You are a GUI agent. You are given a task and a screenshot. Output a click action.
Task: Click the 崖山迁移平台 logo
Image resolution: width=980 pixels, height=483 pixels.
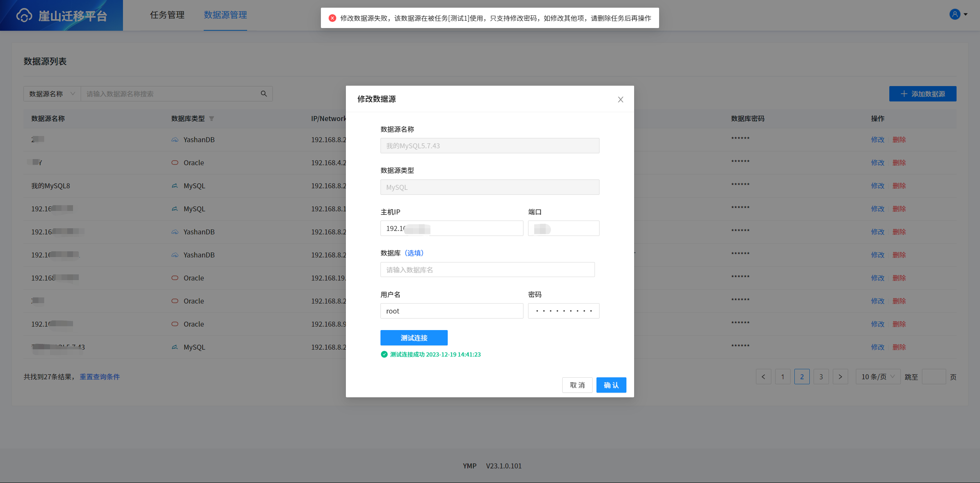tap(61, 15)
